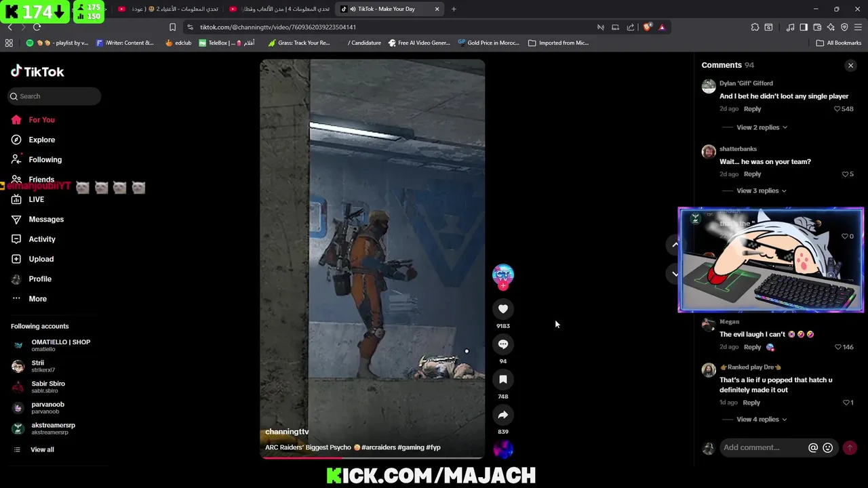
Task: Toggle the browser sidebar panel icon
Action: (x=804, y=27)
